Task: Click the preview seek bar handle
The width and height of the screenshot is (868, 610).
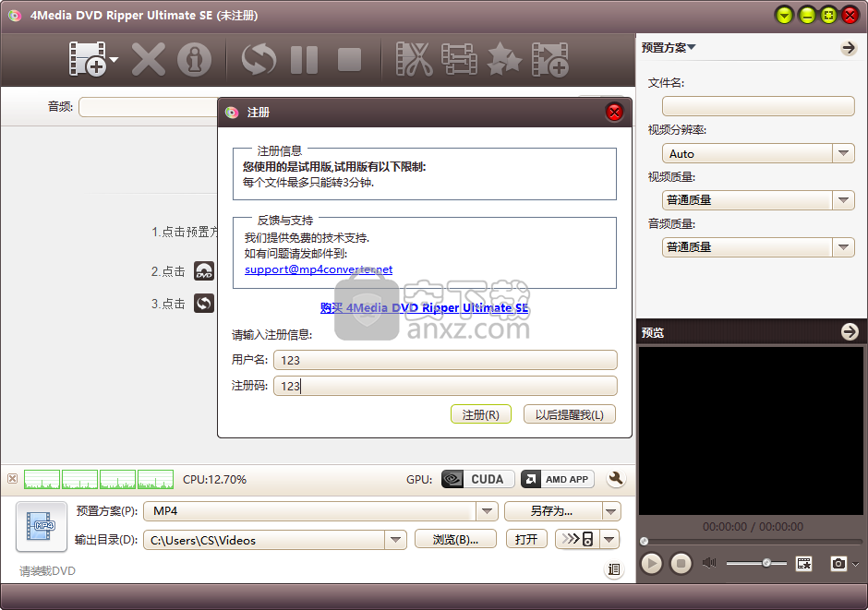Action: click(644, 541)
